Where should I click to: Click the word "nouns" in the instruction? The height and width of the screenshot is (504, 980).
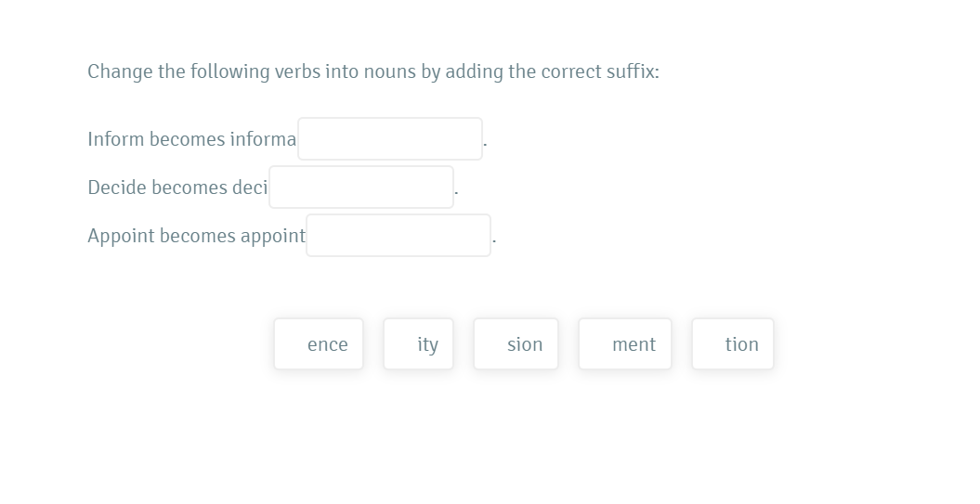tap(390, 71)
